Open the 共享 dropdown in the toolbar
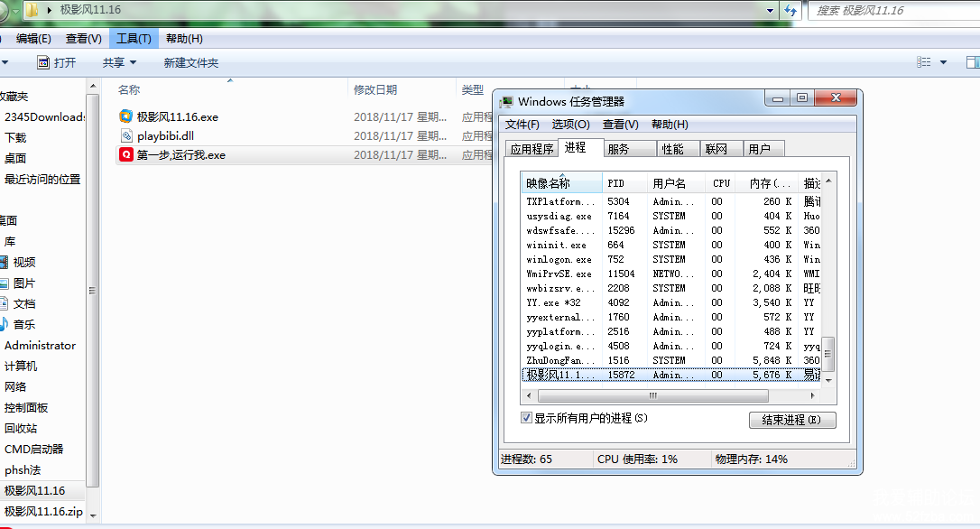This screenshot has width=980, height=529. click(x=119, y=62)
